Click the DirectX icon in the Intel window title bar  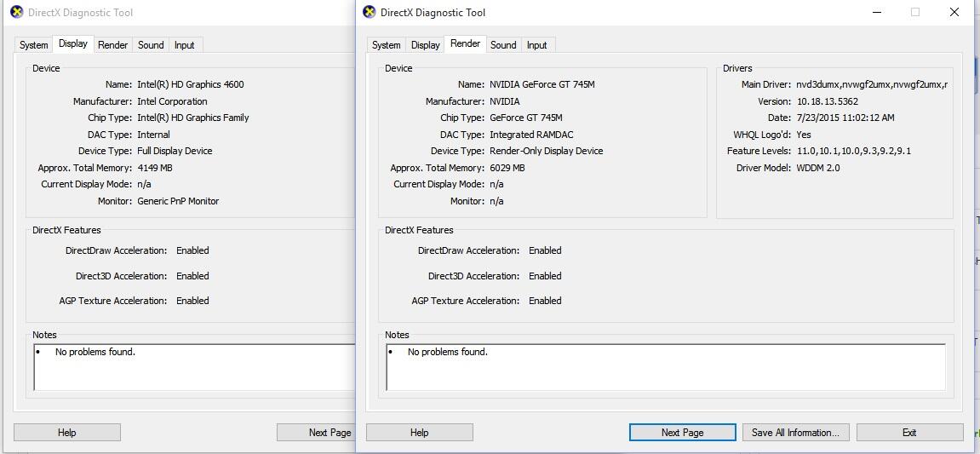click(x=16, y=12)
